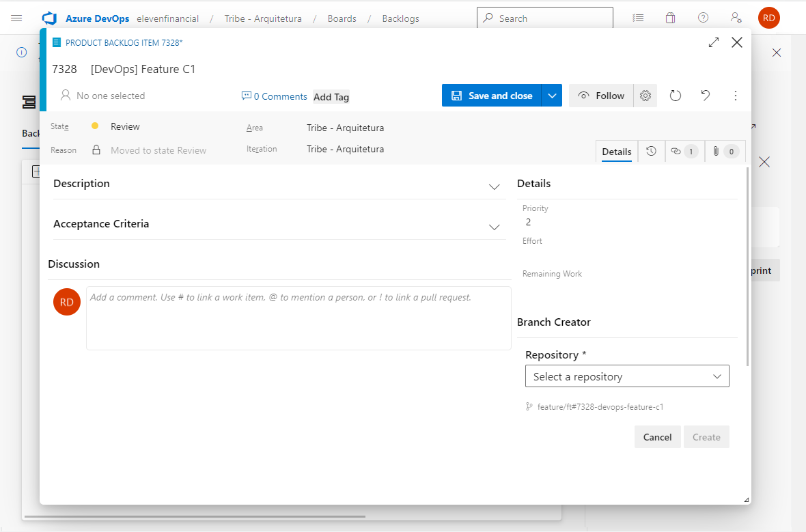Edit the title field [DevOps] Feature C1
The image size is (806, 532).
tap(143, 70)
